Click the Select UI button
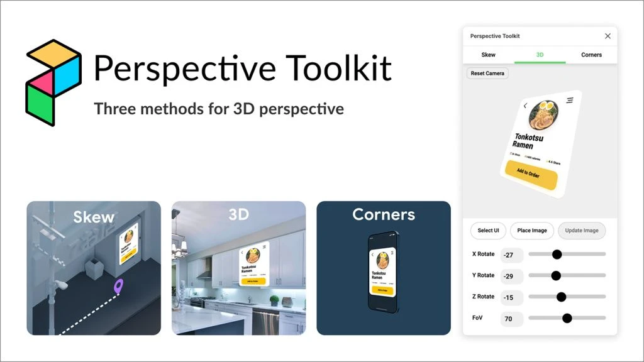Image resolution: width=644 pixels, height=362 pixels. pyautogui.click(x=488, y=231)
